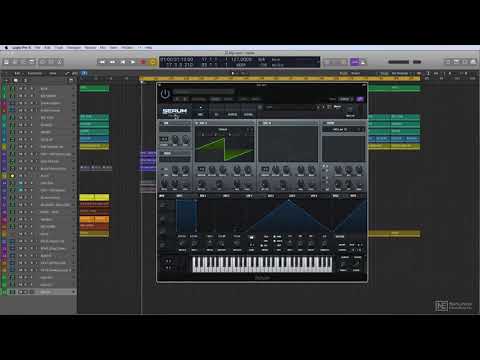Click the filter Cutoff knob
Screen dimensions: 480x360
click(338, 170)
